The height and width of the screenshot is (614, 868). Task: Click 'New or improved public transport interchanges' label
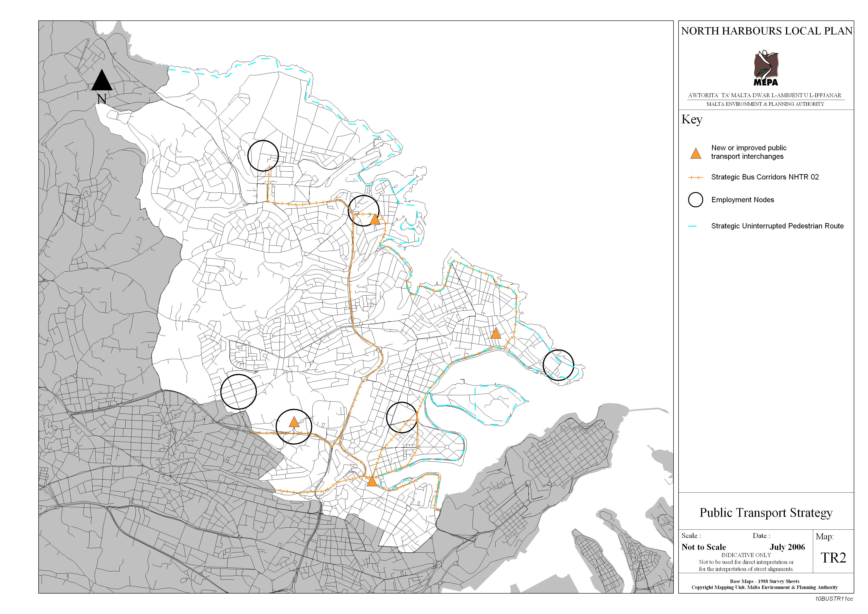tap(749, 152)
